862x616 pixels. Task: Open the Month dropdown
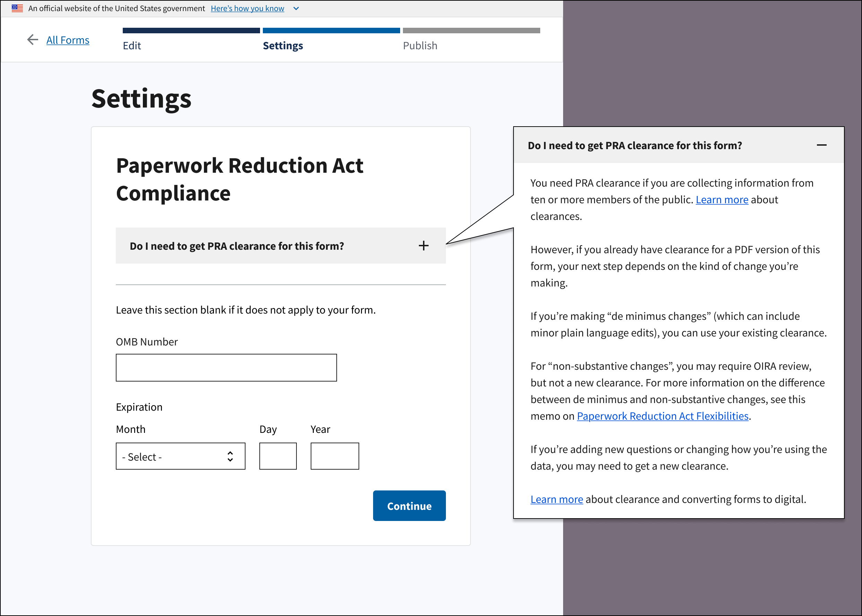pyautogui.click(x=180, y=456)
